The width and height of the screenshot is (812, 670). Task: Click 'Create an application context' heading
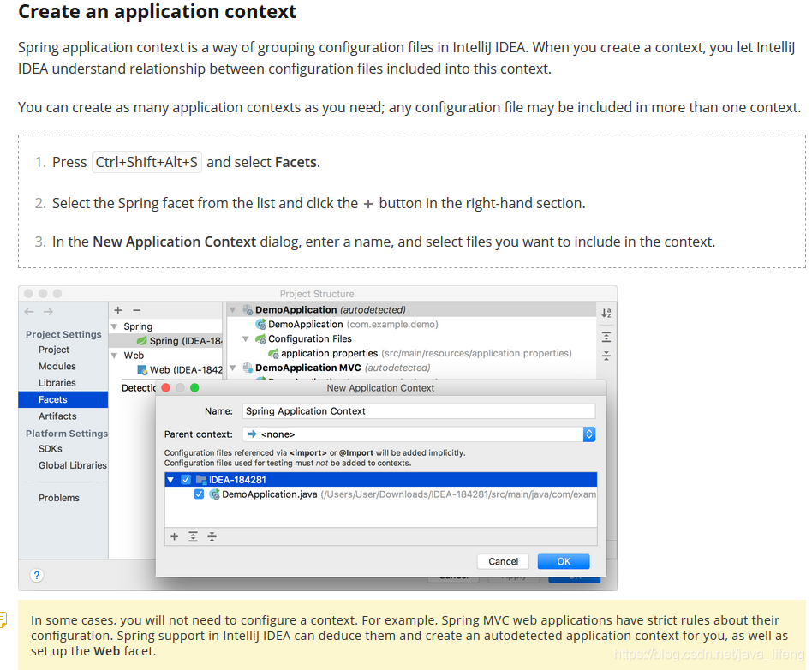157,11
